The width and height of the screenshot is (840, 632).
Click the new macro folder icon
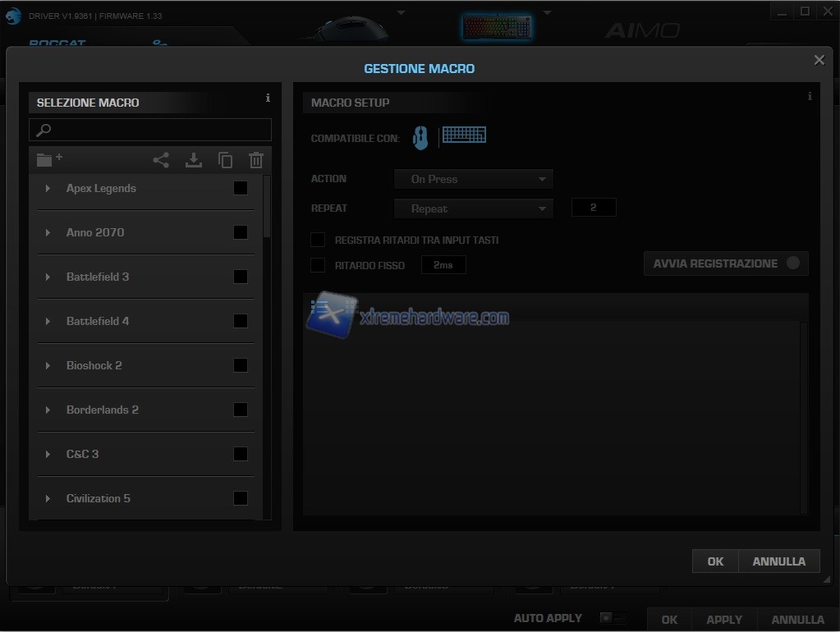click(48, 160)
